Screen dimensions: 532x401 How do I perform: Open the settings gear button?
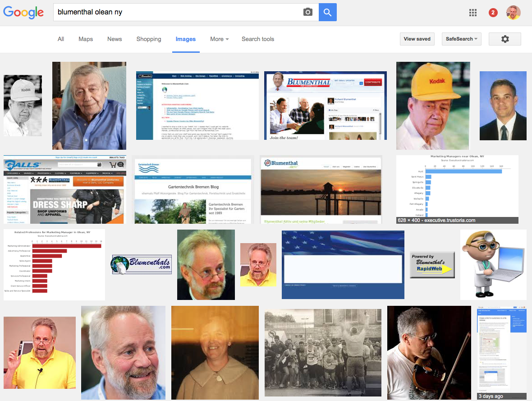click(505, 39)
